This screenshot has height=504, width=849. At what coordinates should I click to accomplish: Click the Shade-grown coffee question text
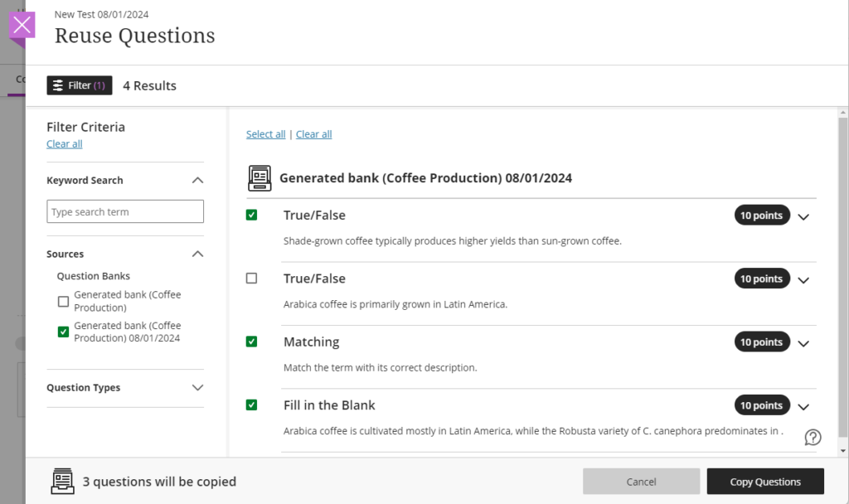point(452,241)
